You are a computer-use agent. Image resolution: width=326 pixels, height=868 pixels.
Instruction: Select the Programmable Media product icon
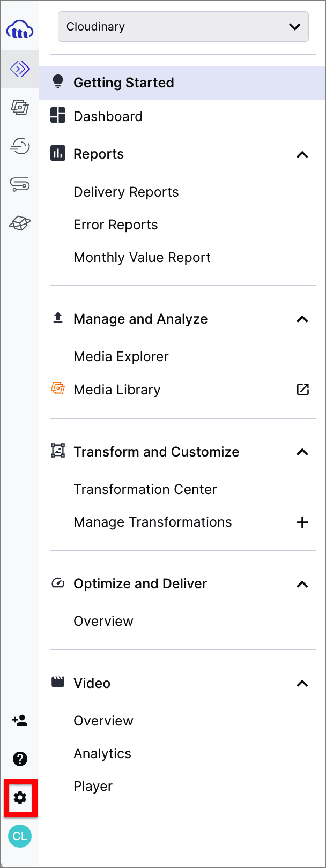tap(20, 69)
